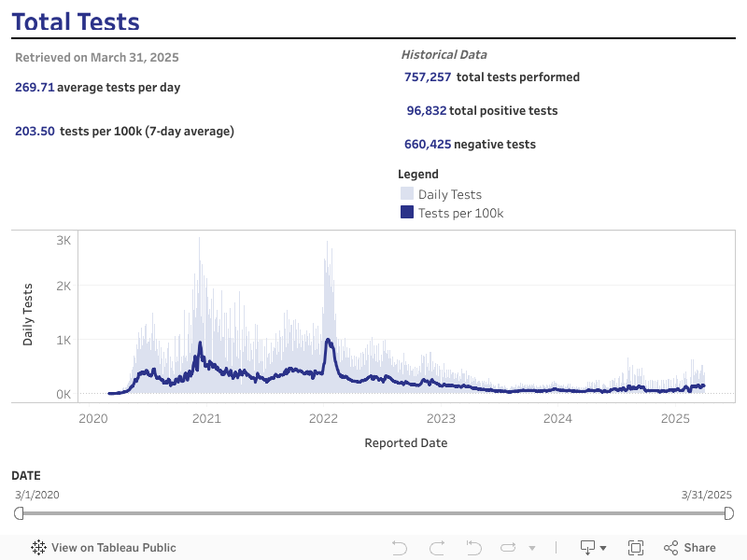Viewport: 747px width, 560px height.
Task: Click the 96,832 total positive tests value
Action: tap(426, 111)
